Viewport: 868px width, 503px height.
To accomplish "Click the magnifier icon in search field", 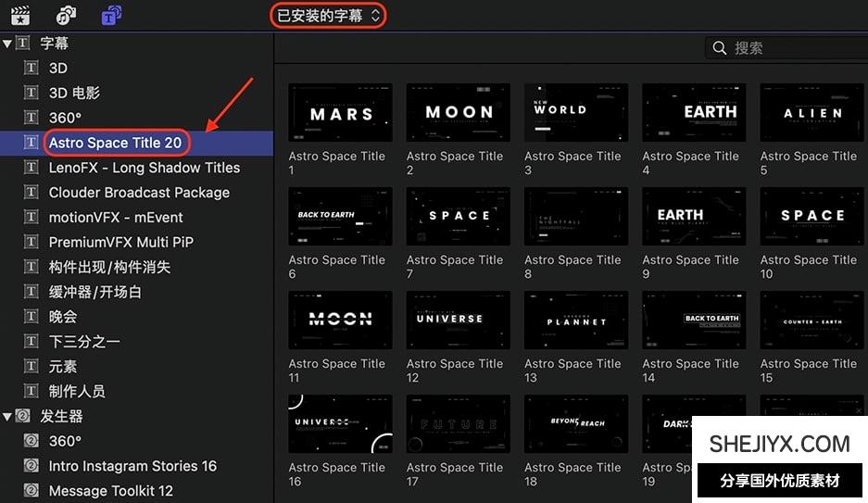I will click(720, 47).
